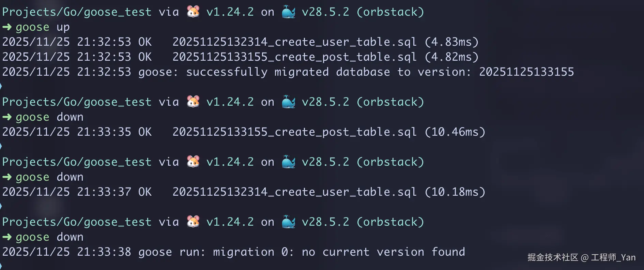Click the green arrow before 'goose up'
Screen dimensions: 644x270
[7, 27]
